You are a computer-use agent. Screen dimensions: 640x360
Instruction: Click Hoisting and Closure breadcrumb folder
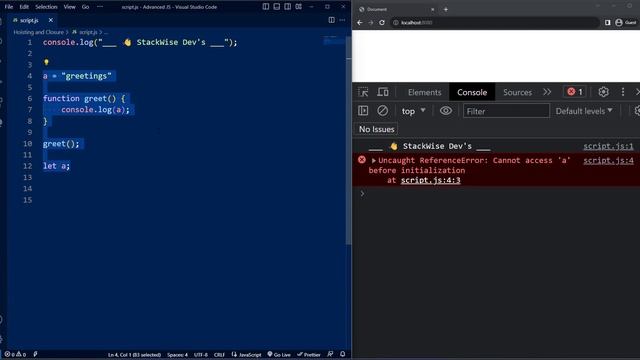[x=38, y=32]
